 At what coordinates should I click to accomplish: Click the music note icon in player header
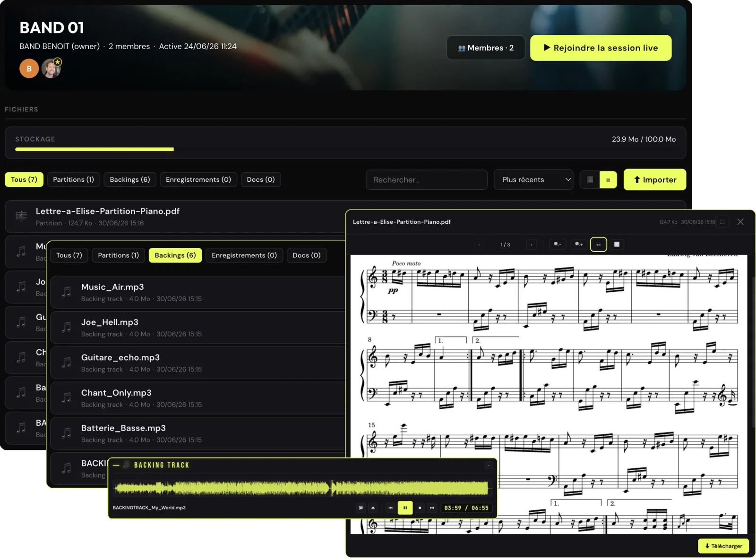pyautogui.click(x=126, y=465)
